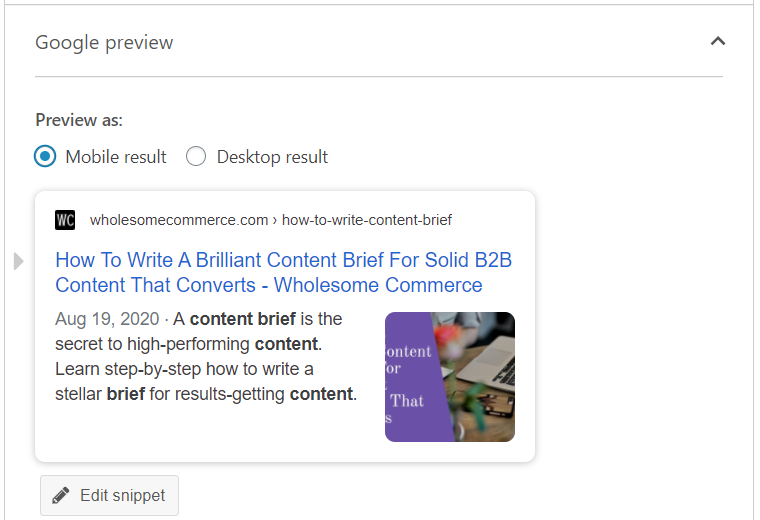This screenshot has width=760, height=520.
Task: Collapse the Google preview panel chevron
Action: click(716, 42)
